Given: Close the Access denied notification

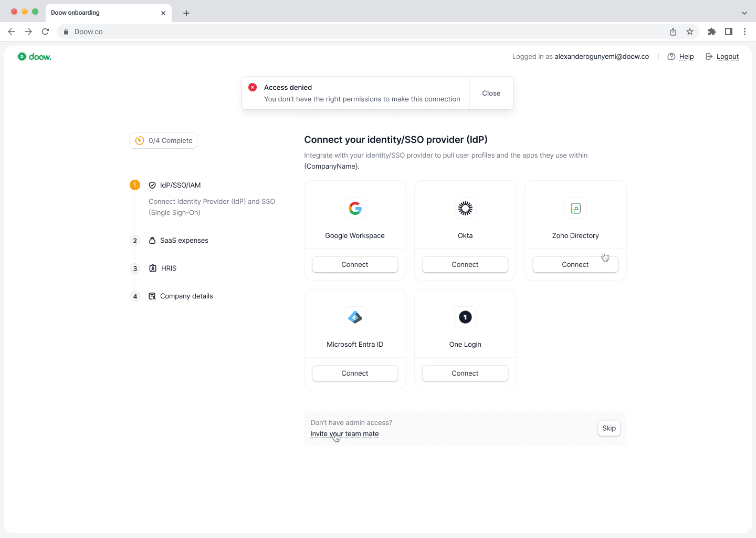Looking at the screenshot, I should coord(491,93).
